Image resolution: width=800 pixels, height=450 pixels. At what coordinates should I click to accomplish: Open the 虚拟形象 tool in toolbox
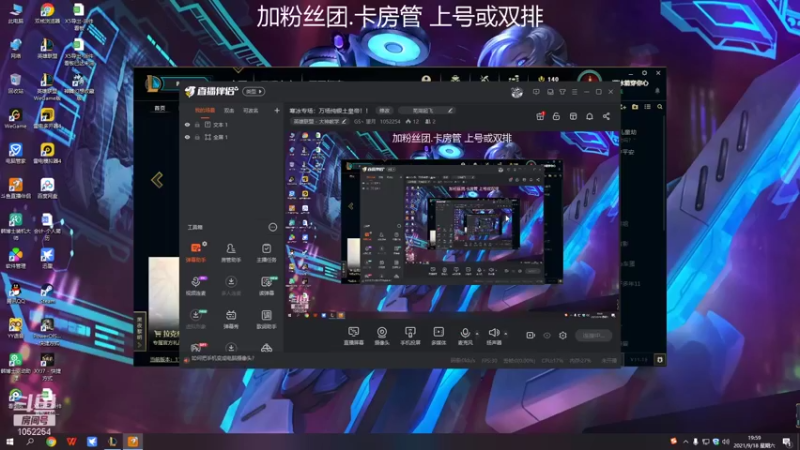coord(196,319)
